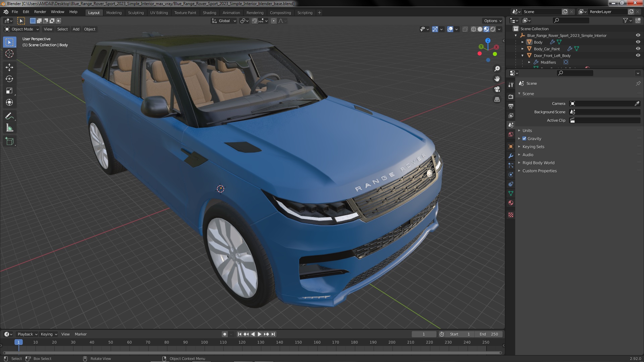
Task: Toggle camera view icon in viewport
Action: click(497, 89)
